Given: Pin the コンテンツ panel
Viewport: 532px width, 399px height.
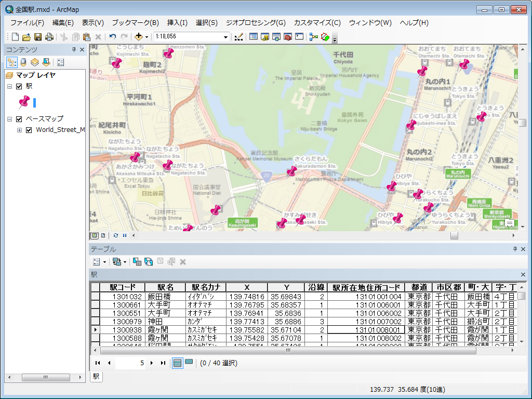Looking at the screenshot, I should pyautogui.click(x=74, y=49).
